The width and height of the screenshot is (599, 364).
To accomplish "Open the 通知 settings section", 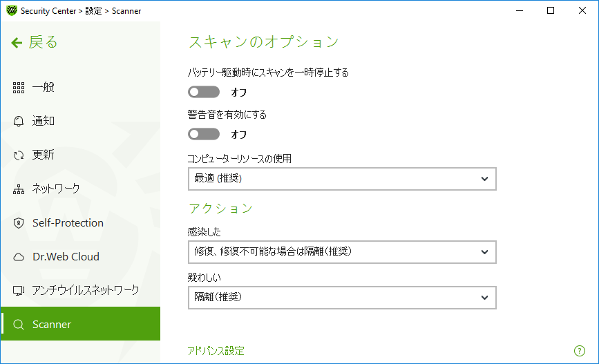I will click(80, 121).
